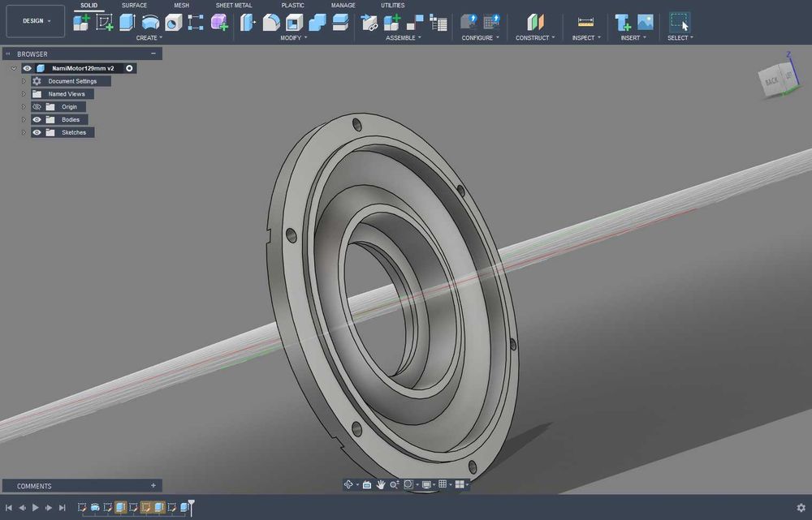Click the Insert Derive icon
Viewport: 812px width, 520px height.
623,23
